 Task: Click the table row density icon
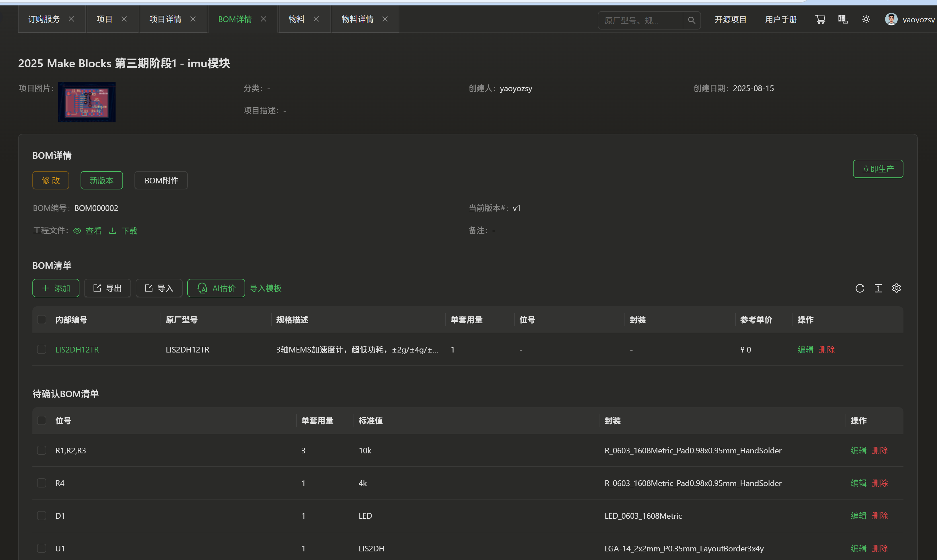coord(878,288)
